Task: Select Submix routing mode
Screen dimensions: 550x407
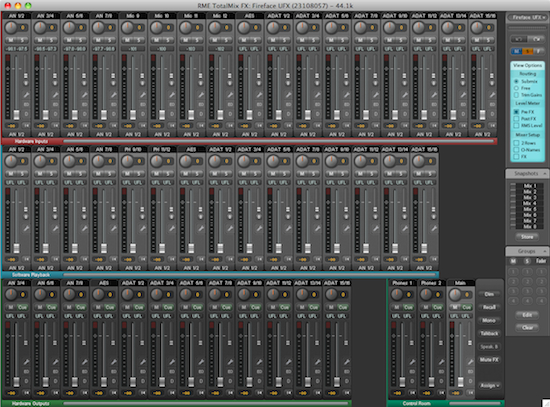Action: click(x=516, y=81)
